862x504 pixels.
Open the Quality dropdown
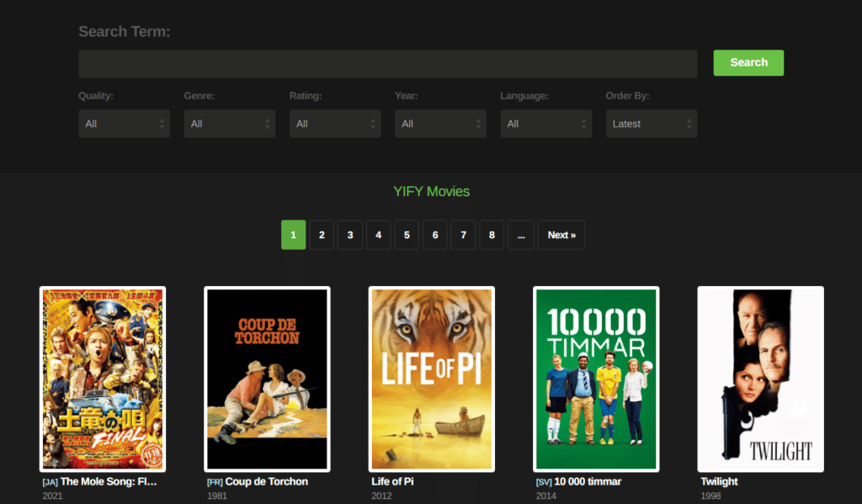click(125, 124)
